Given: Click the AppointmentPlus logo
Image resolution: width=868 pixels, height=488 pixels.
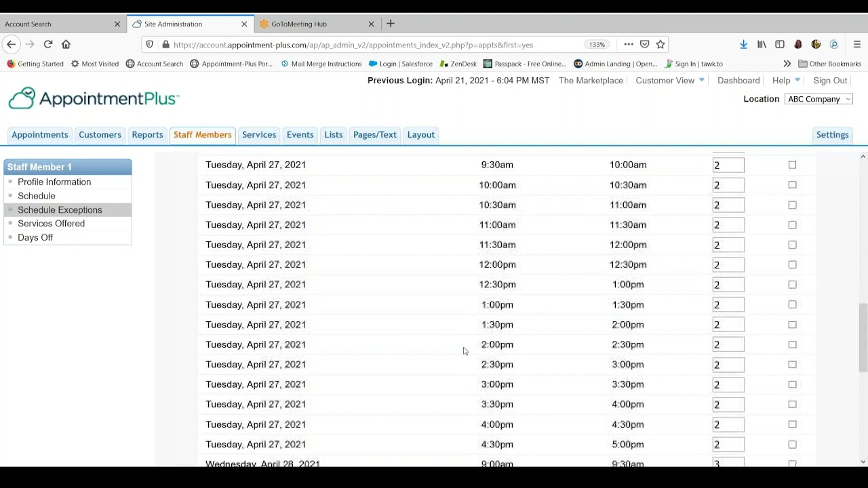Looking at the screenshot, I should pyautogui.click(x=94, y=98).
